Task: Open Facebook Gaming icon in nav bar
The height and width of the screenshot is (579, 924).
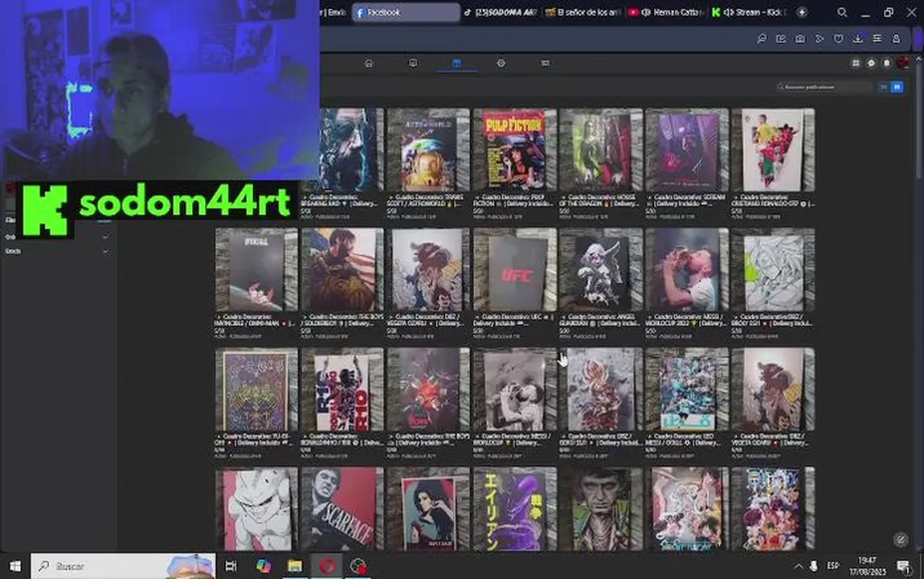Action: (x=545, y=63)
